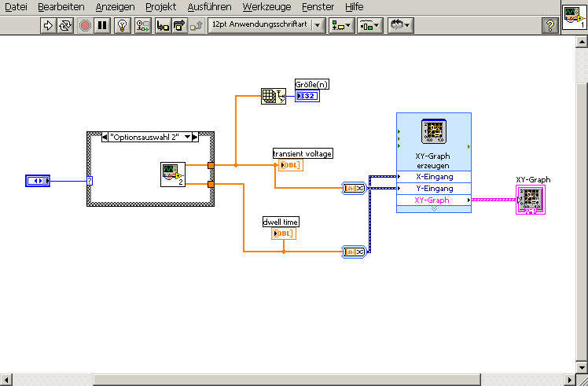Open the 12pt Anwendungsschriftart font dropdown
Image resolution: width=588 pixels, height=386 pixels.
266,25
